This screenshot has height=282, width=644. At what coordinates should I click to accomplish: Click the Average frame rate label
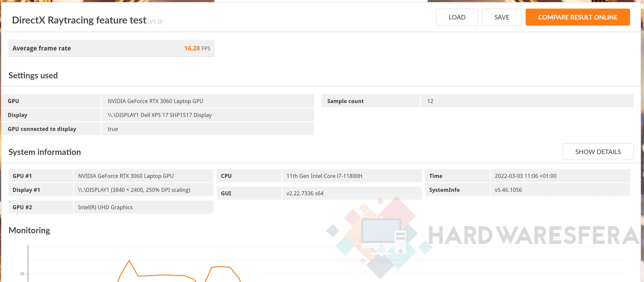coord(42,48)
